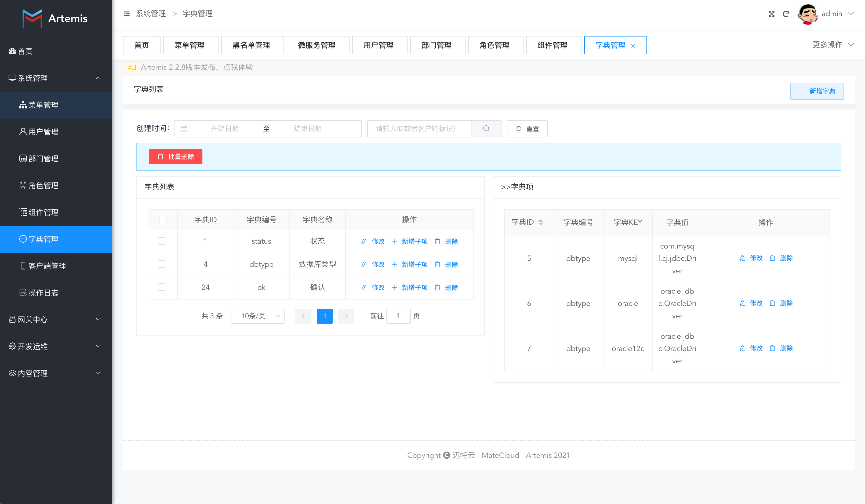Click the 新增字典 button

817,91
